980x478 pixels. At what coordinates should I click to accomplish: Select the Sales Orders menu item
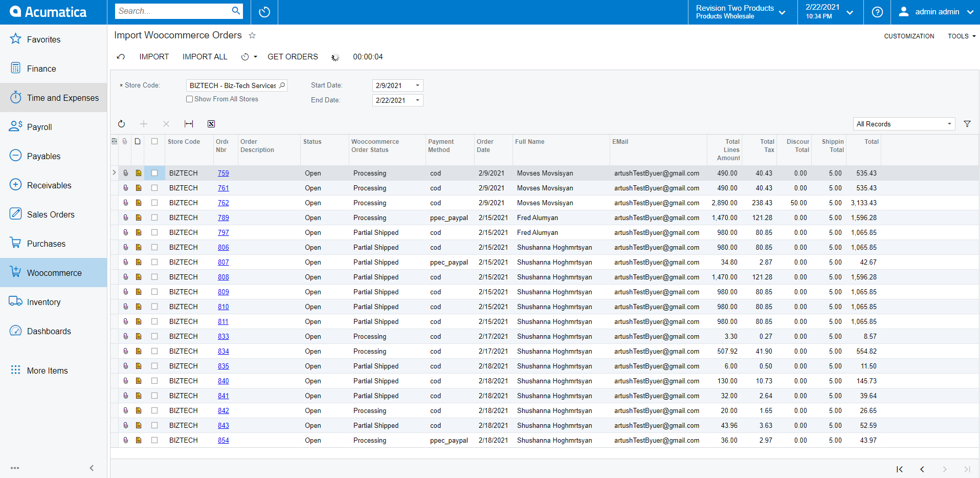[54, 214]
